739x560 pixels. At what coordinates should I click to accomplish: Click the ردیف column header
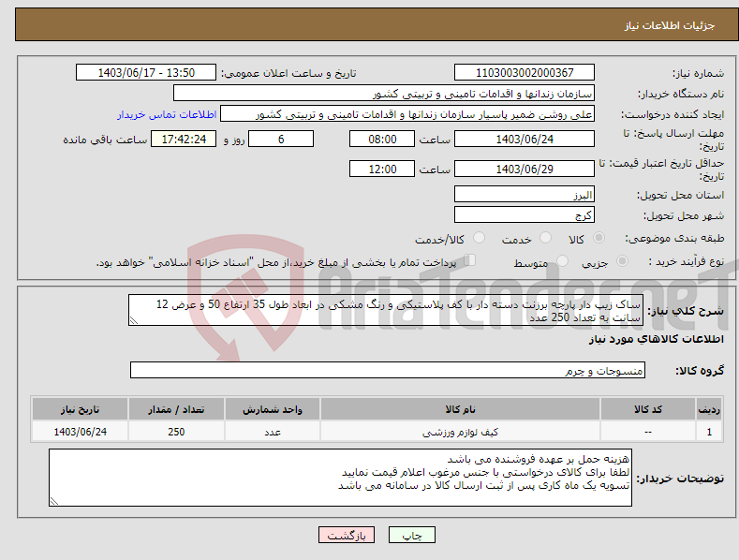[x=709, y=409]
